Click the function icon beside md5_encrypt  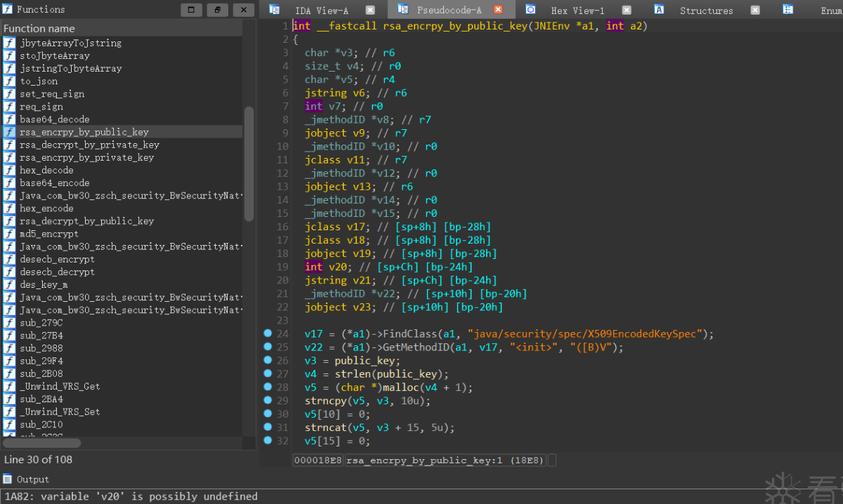[x=9, y=234]
